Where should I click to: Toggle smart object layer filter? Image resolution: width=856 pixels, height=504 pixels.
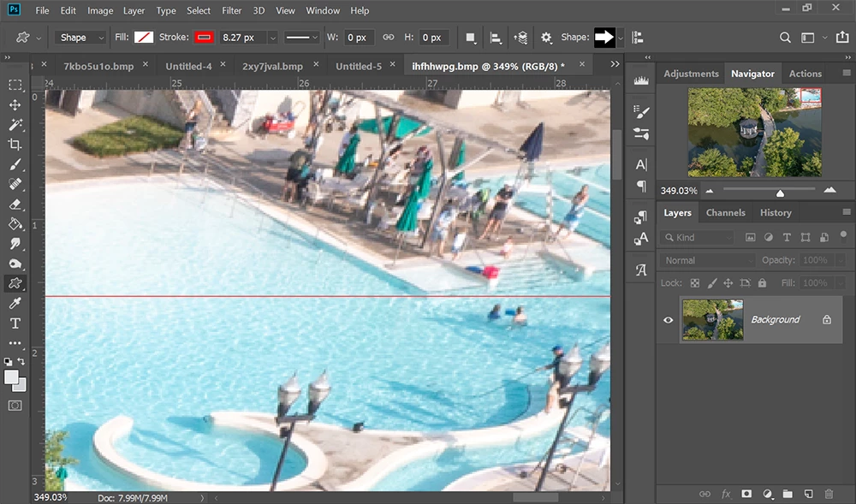tap(824, 237)
